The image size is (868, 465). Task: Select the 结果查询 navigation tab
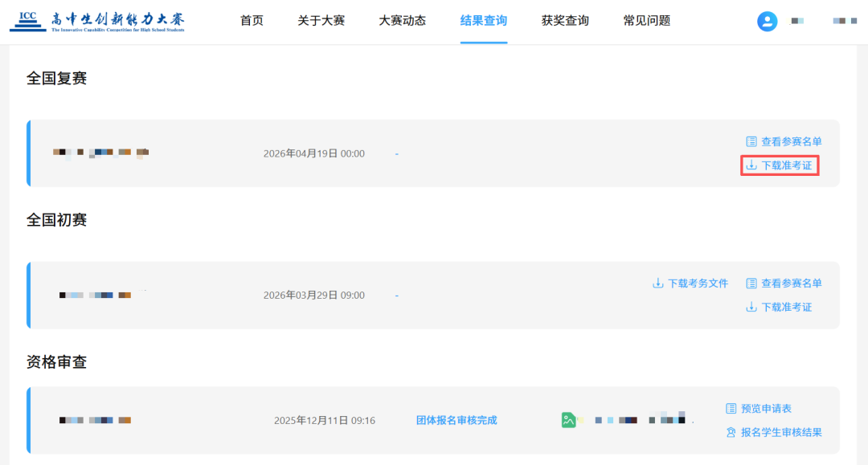coord(483,21)
